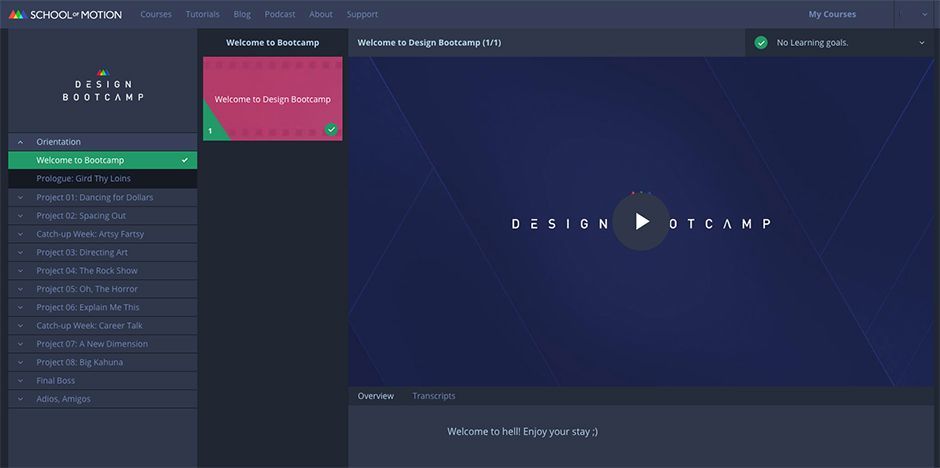The image size is (940, 468).
Task: Open the Podcast page
Action: 280,14
